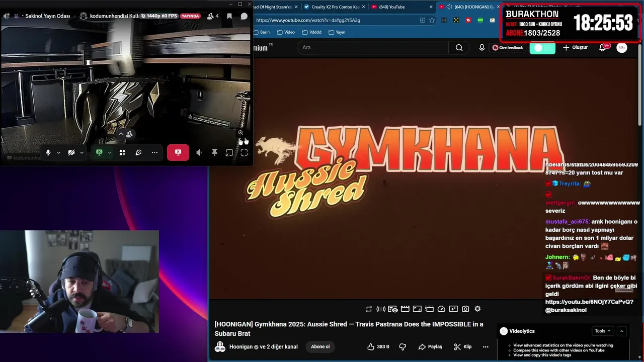Click the red tb browser extension icon
The image size is (644, 362).
pos(468,20)
